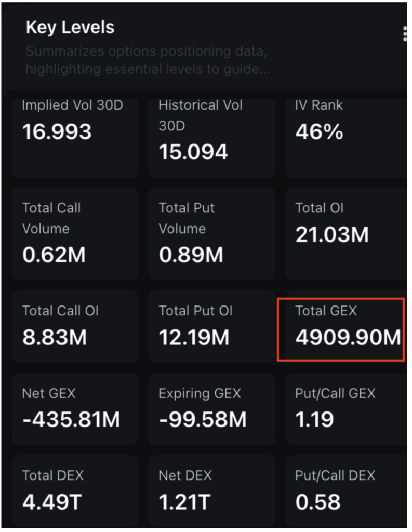Select the Expiring GEX card
The width and height of the screenshot is (412, 532).
[x=212, y=409]
